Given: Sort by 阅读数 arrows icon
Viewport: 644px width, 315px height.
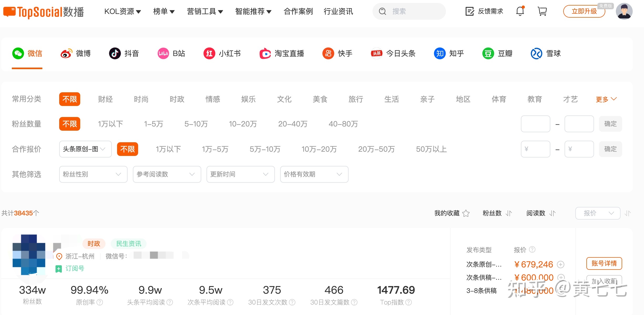Looking at the screenshot, I should coord(552,213).
